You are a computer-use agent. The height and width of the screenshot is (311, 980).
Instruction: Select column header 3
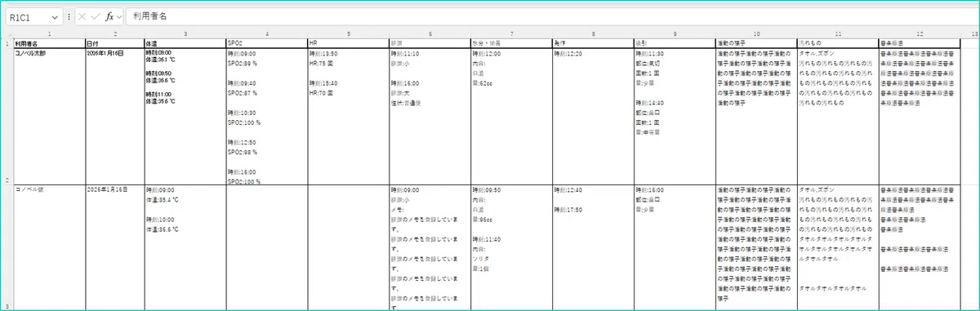tap(185, 33)
